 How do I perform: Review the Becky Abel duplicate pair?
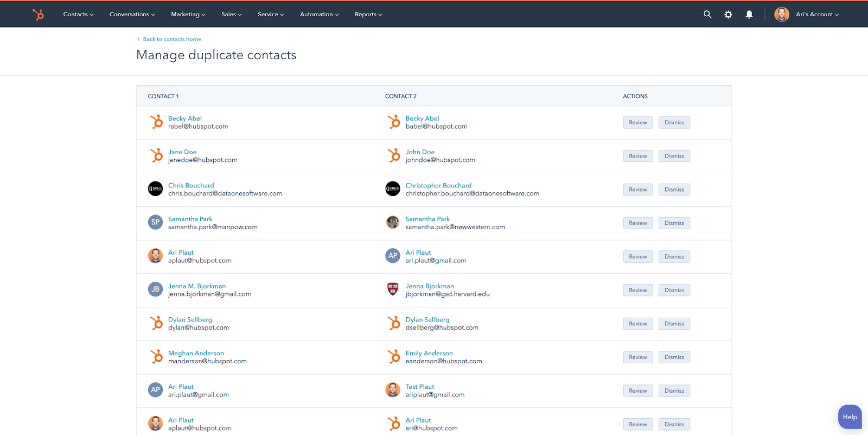click(638, 123)
